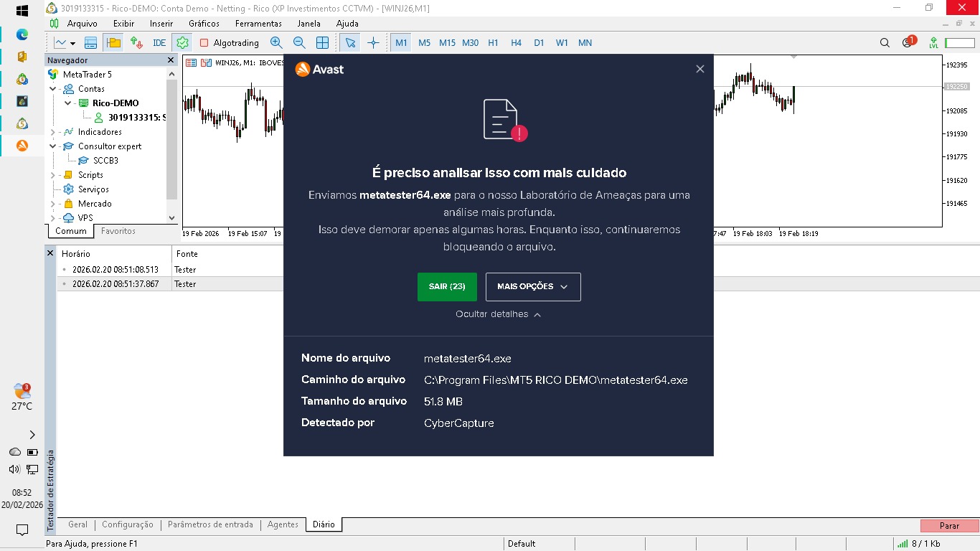Switch chart to M15 timeframe
Viewport: 980px width, 551px height.
pos(447,42)
